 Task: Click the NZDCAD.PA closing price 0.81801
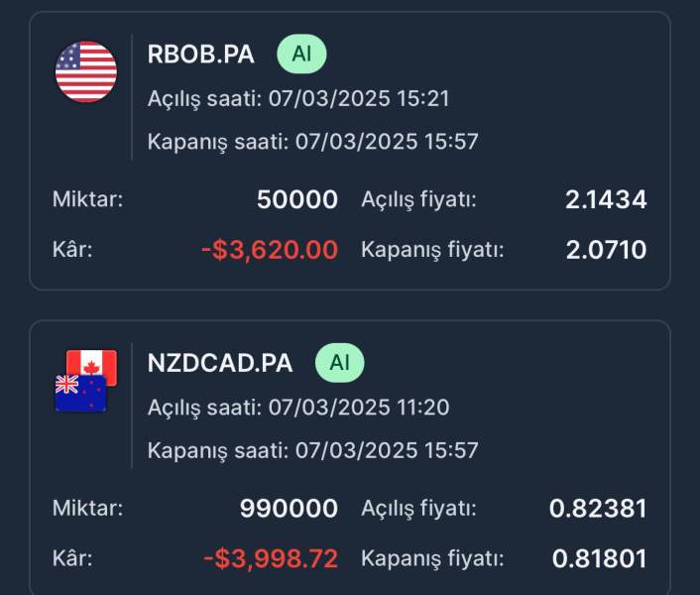click(599, 559)
